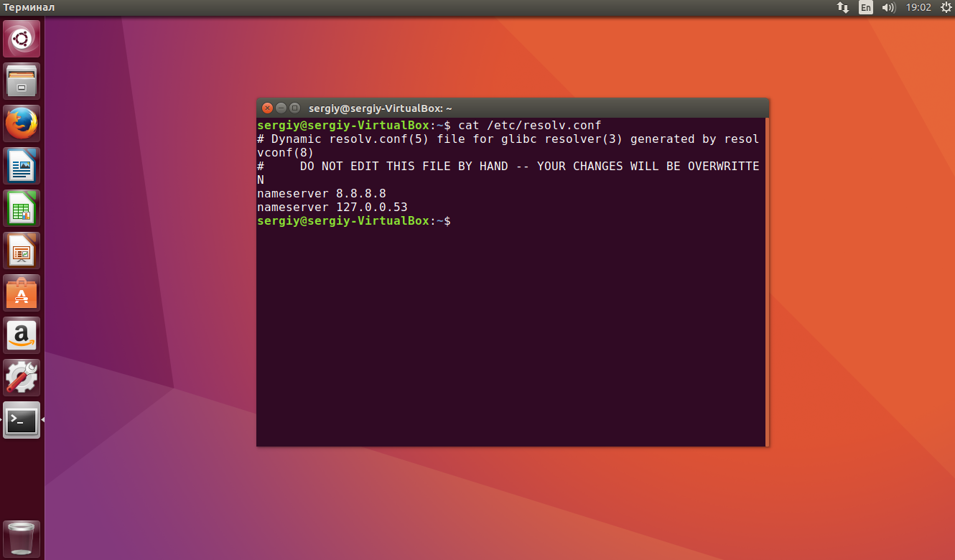Open System Settings from the launcher

click(22, 378)
